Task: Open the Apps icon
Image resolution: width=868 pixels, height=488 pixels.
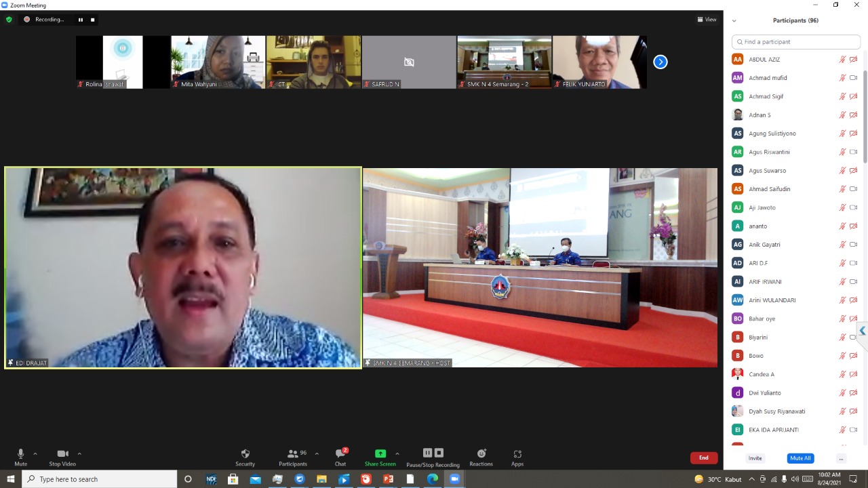Action: (x=517, y=453)
